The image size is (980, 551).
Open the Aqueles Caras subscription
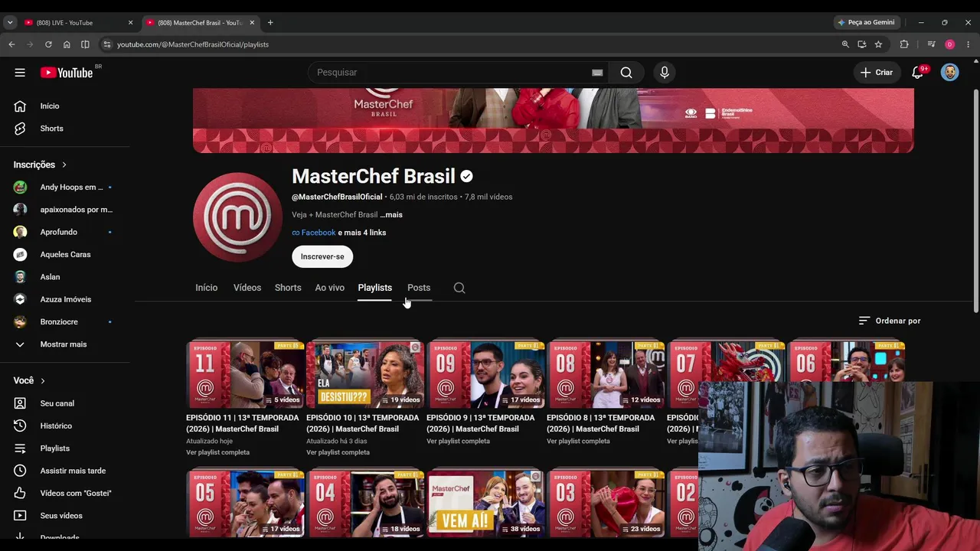pos(65,255)
